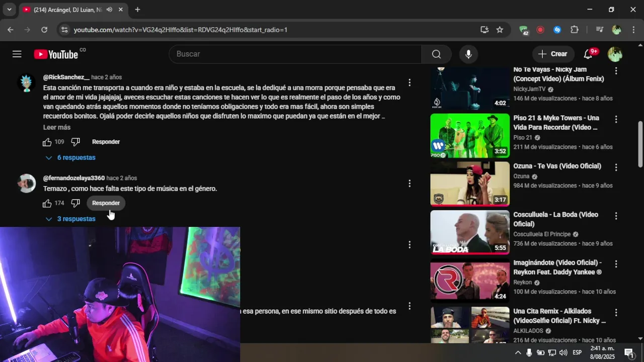View site information icon in address bar
This screenshot has width=644, height=362.
64,30
